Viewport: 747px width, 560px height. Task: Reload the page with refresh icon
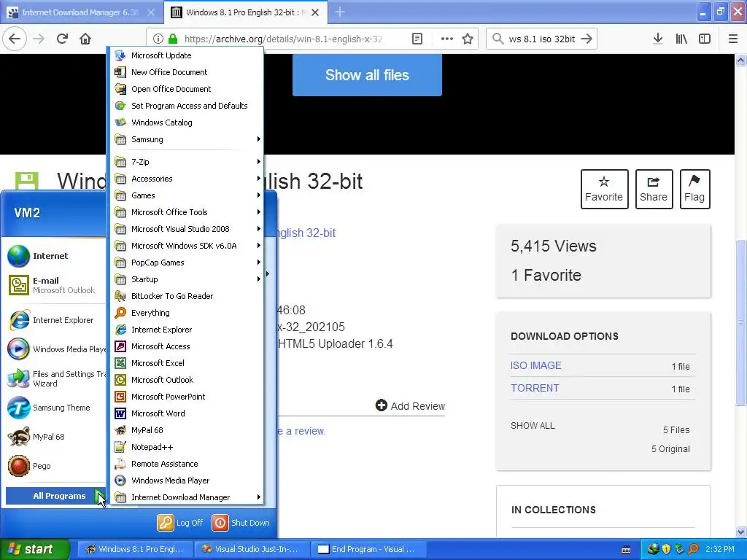(62, 39)
